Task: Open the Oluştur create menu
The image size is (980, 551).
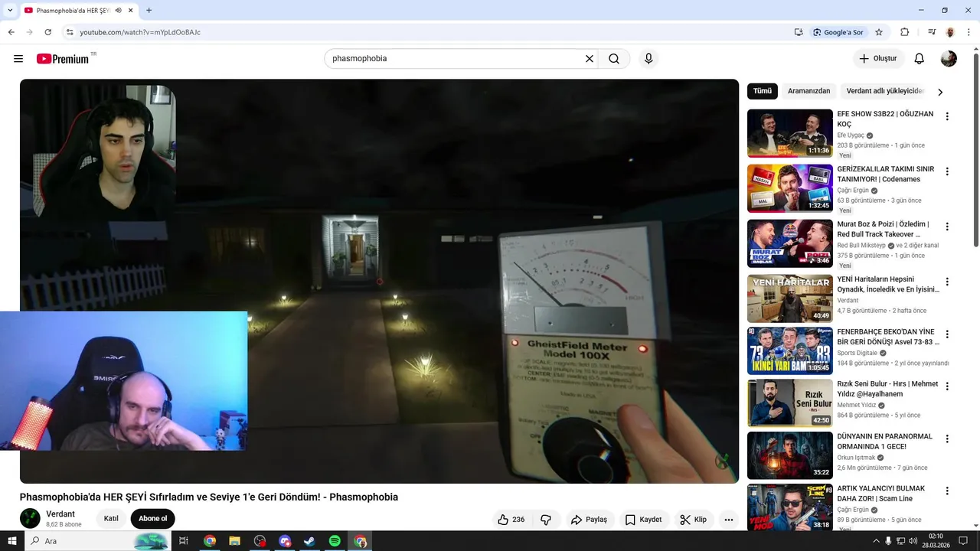Action: (x=878, y=59)
